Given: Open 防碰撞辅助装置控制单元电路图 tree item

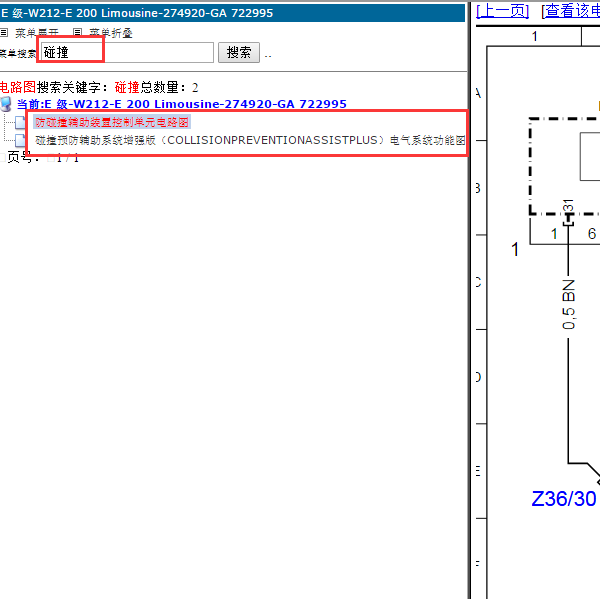Looking at the screenshot, I should coord(112,122).
